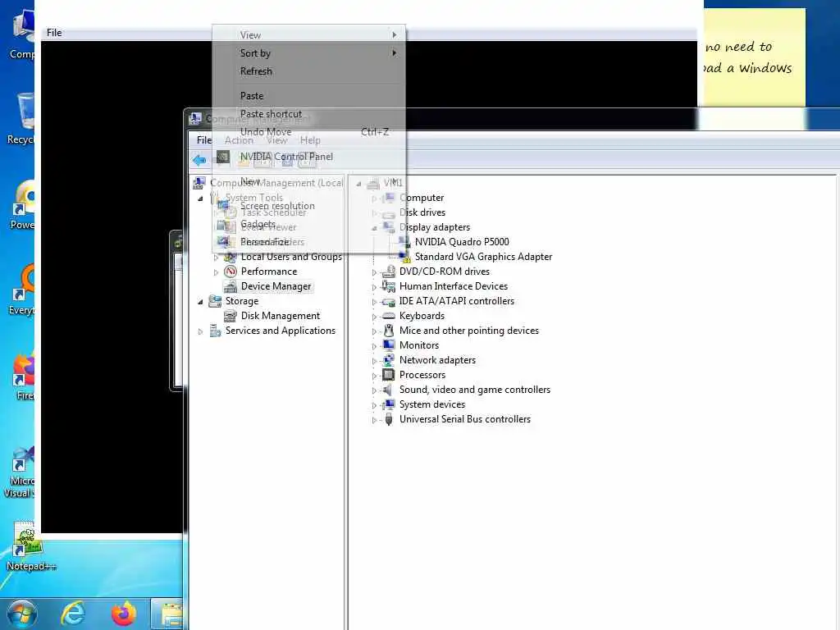This screenshot has height=630, width=840.
Task: Collapse the Storage node in left tree
Action: click(x=200, y=302)
